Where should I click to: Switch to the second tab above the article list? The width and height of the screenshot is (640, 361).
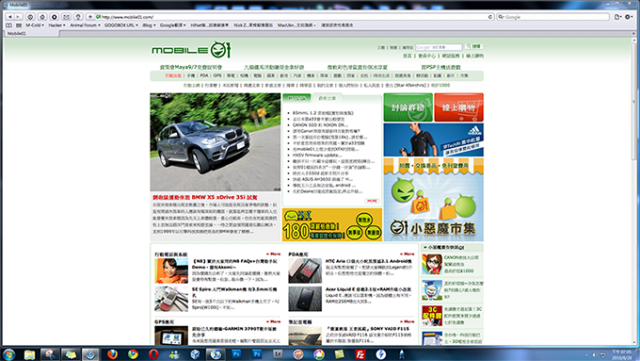point(327,98)
